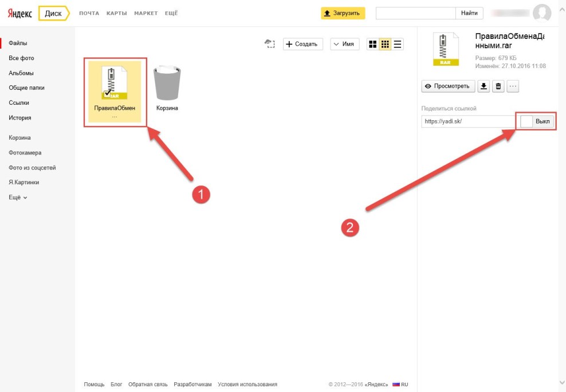The width and height of the screenshot is (566, 392).
Task: Go to Все фото in sidebar
Action: 21,58
